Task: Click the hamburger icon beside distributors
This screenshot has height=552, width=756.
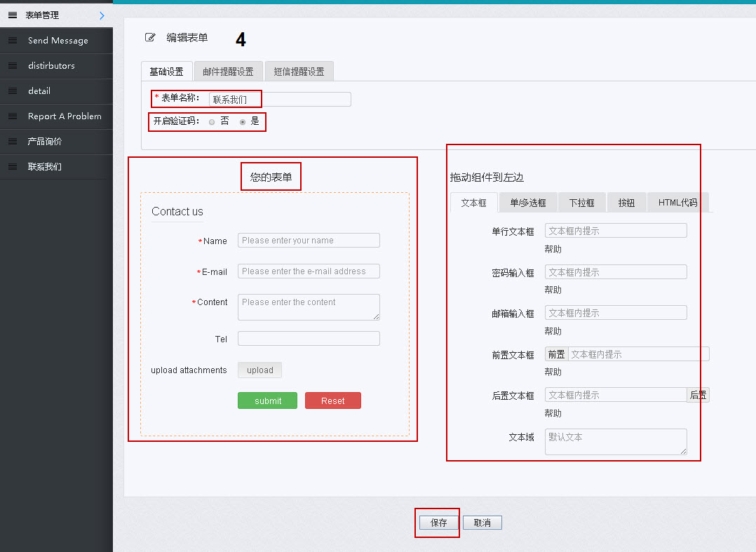Action: pos(12,65)
